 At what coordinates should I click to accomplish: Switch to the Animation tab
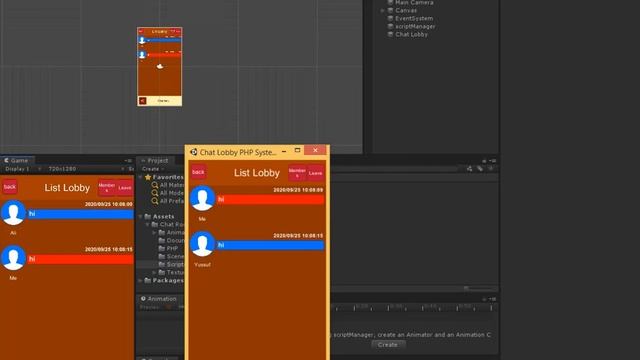[158, 299]
